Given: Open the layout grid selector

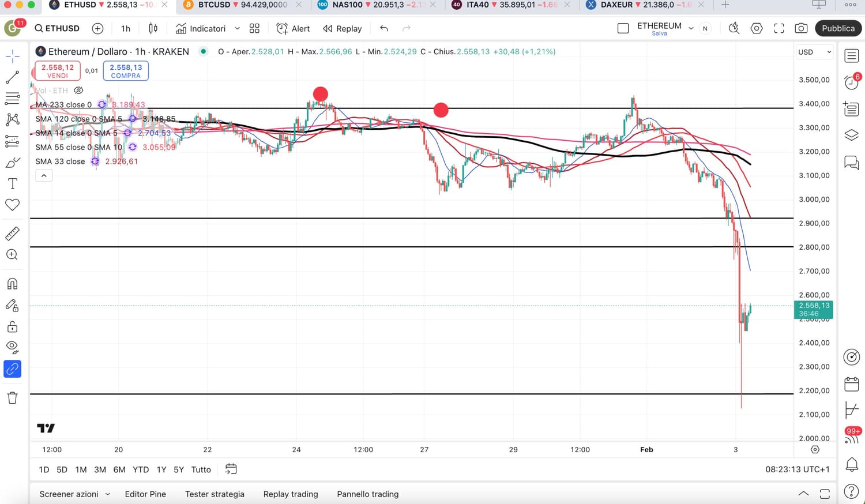Looking at the screenshot, I should pyautogui.click(x=254, y=28).
